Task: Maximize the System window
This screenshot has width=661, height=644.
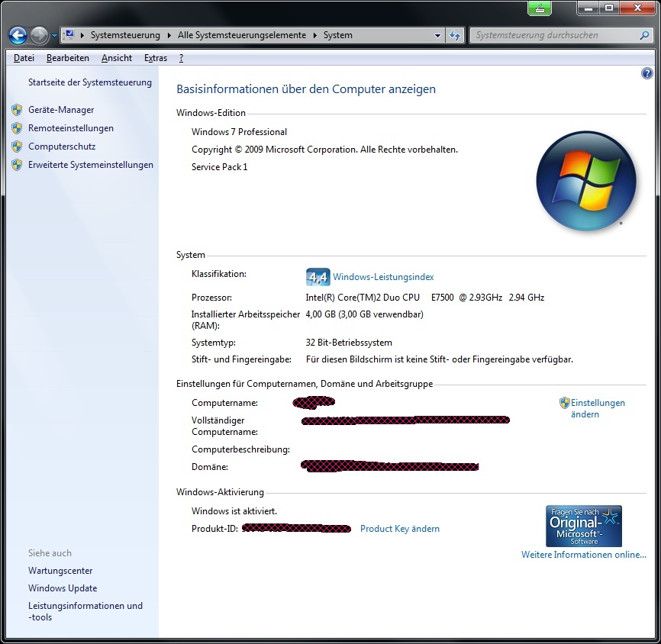Action: click(x=609, y=8)
